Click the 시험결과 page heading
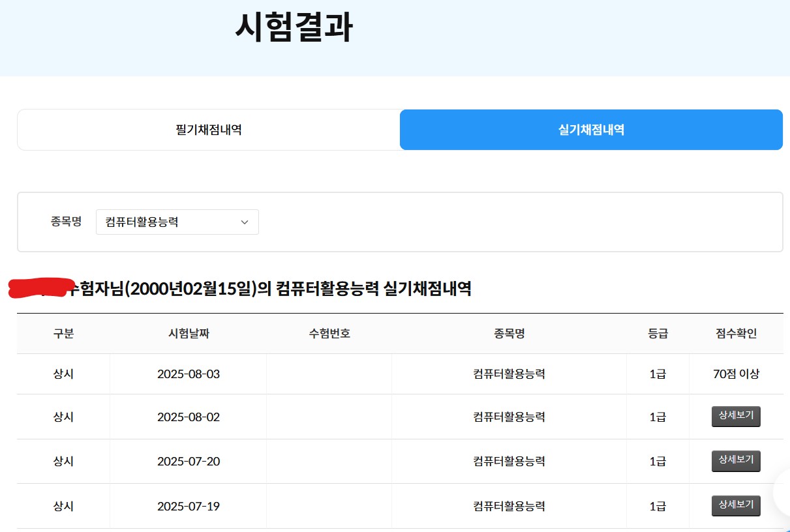 [x=294, y=28]
